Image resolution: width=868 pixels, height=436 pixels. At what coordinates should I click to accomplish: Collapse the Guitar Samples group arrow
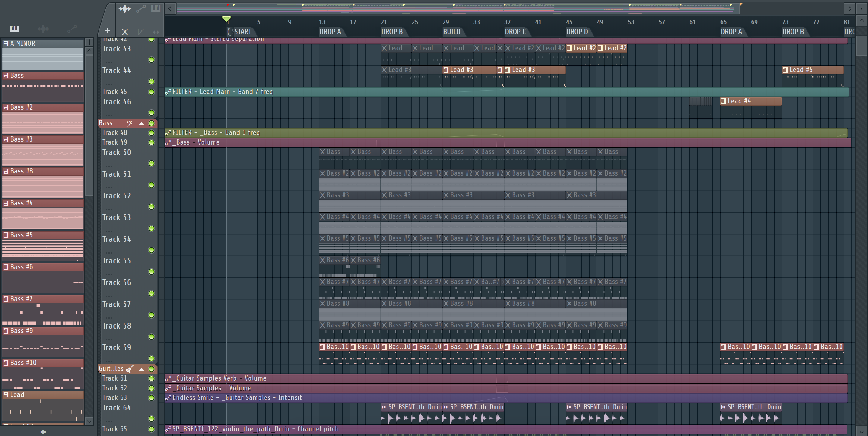click(142, 369)
